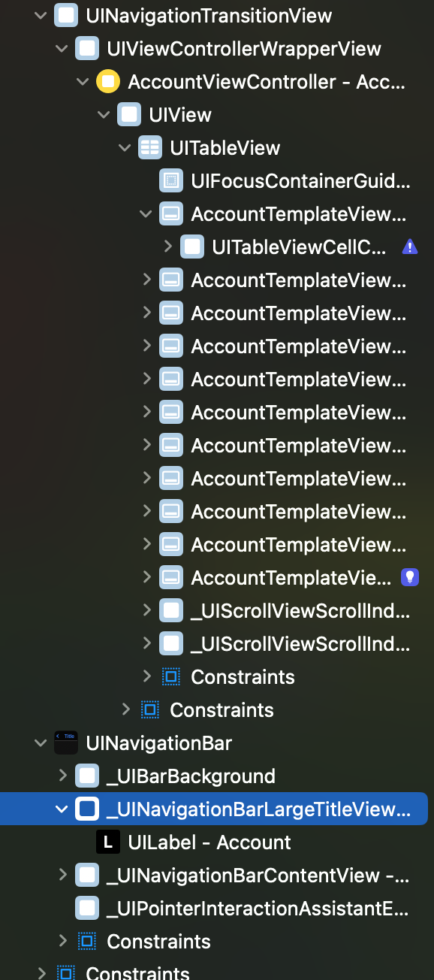This screenshot has width=434, height=980.
Task: Expand _UINavigationBarContentView disclosure chevron
Action: 62,875
